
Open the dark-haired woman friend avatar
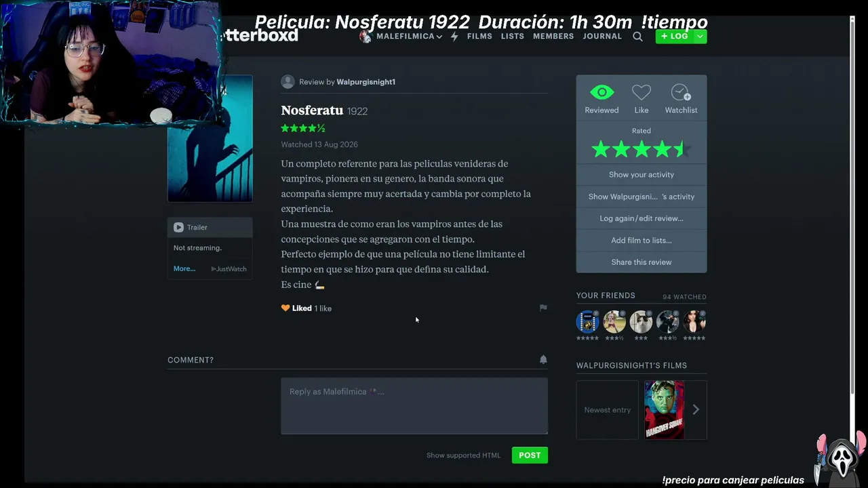point(695,321)
